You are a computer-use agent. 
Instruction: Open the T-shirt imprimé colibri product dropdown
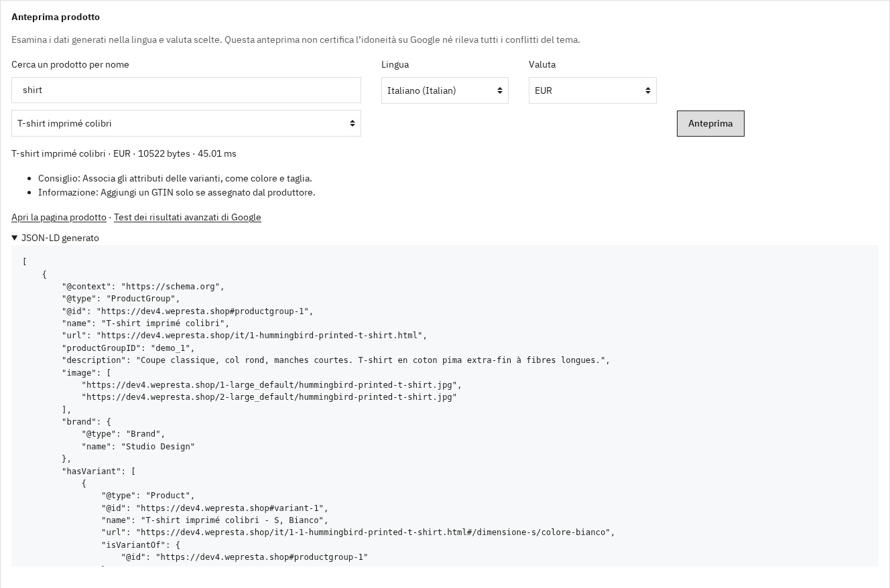pos(186,123)
